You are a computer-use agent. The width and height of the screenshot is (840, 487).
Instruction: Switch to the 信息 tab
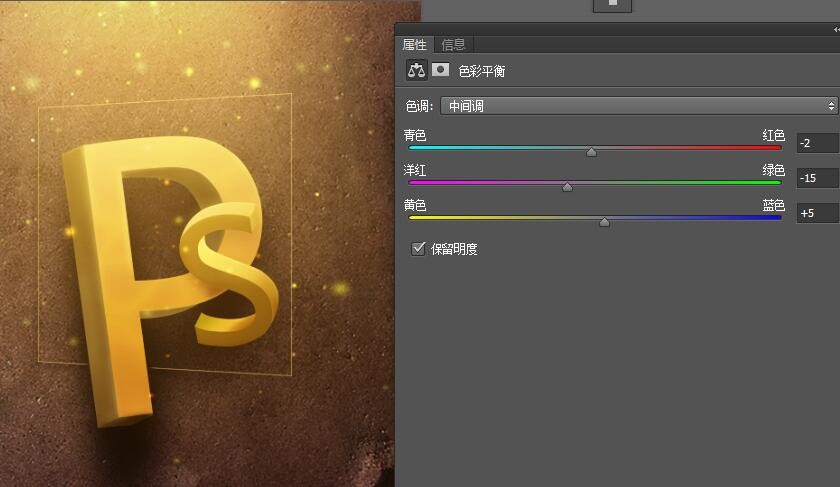[x=454, y=44]
